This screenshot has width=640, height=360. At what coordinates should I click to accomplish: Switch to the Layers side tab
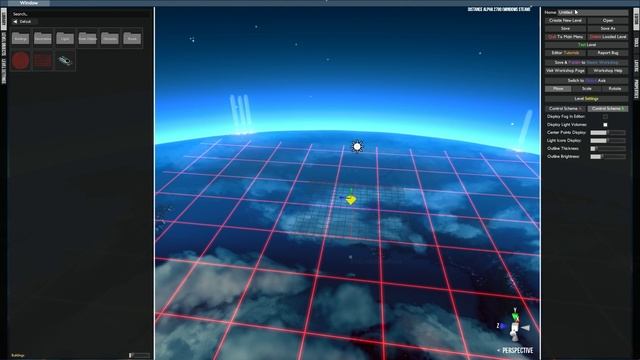[636, 66]
